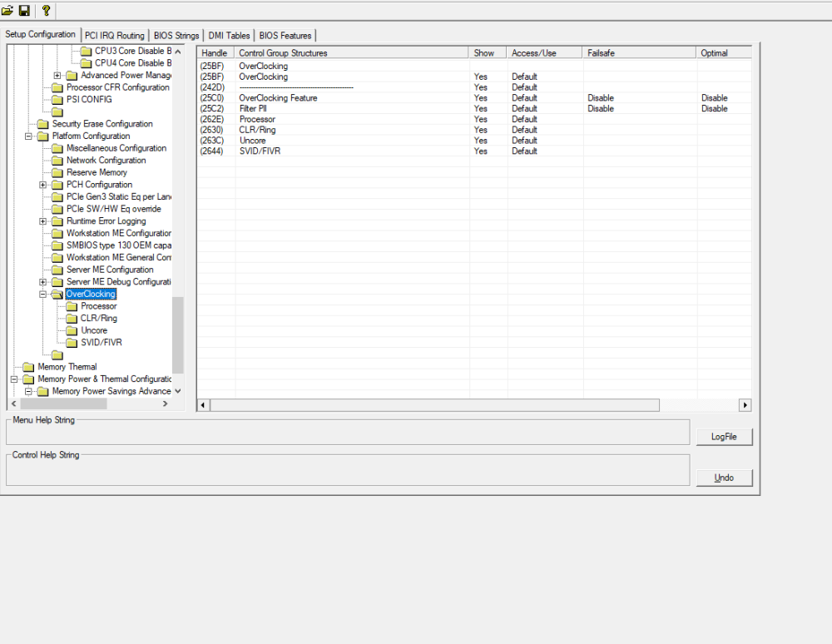832x644 pixels.
Task: Collapse the Memory Power Savings Advanced node
Action: tap(28, 392)
